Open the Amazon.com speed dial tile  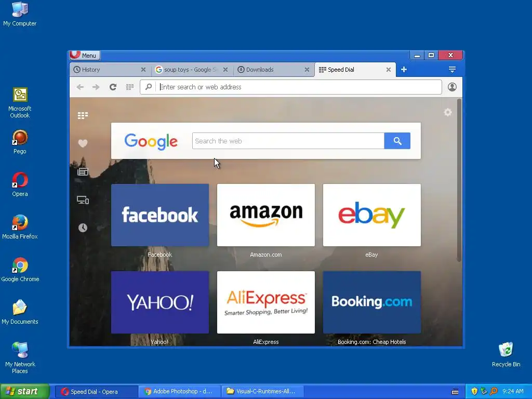click(266, 215)
